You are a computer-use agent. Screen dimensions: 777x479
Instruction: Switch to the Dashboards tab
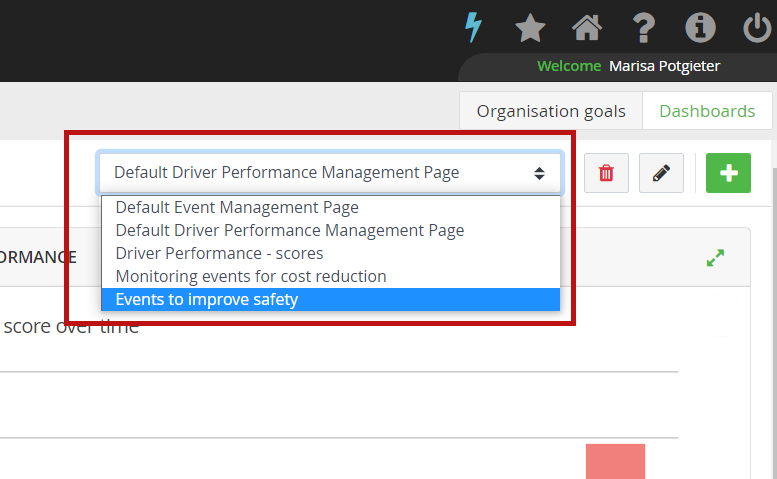tap(707, 111)
